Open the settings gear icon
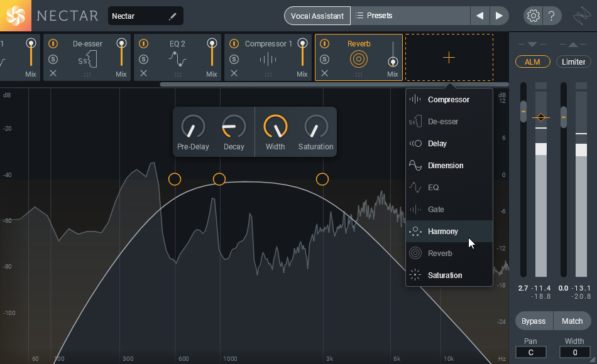The height and width of the screenshot is (364, 597). click(533, 16)
